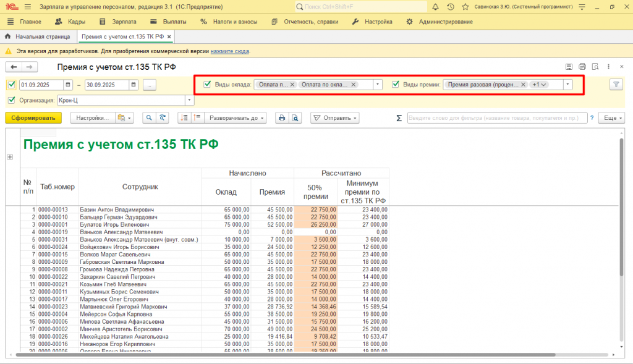Image resolution: width=633 pixels, height=364 pixels.
Task: Click the save report diskette icon
Action: (x=569, y=67)
